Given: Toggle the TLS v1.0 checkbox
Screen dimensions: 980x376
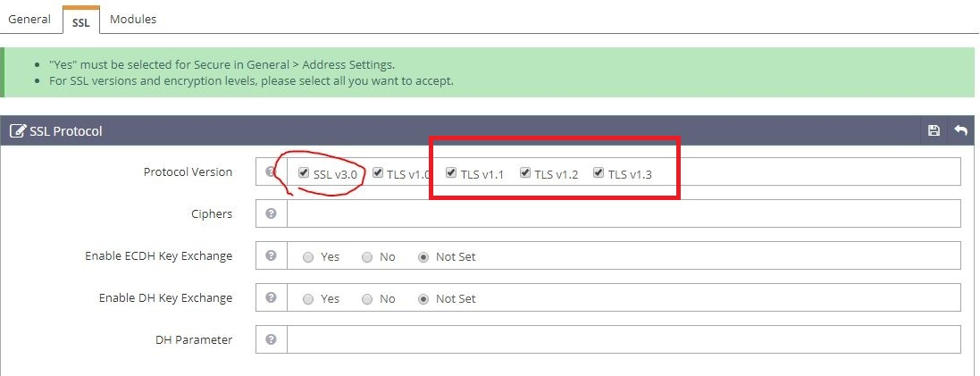Looking at the screenshot, I should click(x=378, y=173).
